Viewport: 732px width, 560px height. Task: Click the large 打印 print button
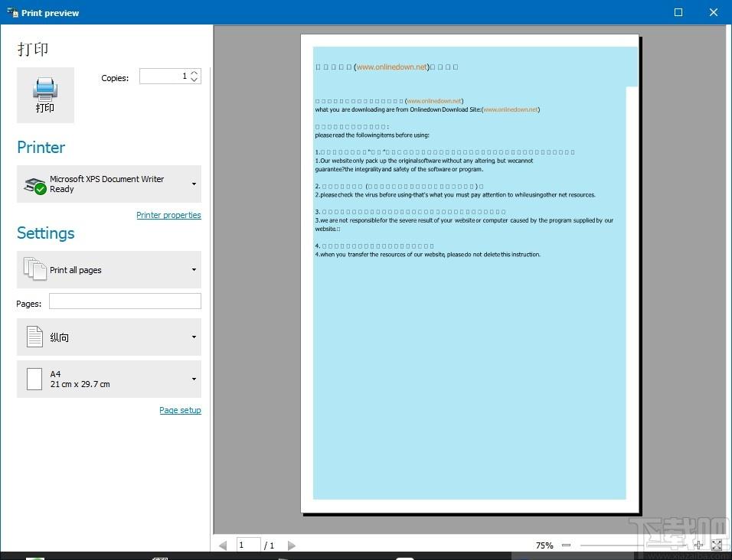(45, 95)
